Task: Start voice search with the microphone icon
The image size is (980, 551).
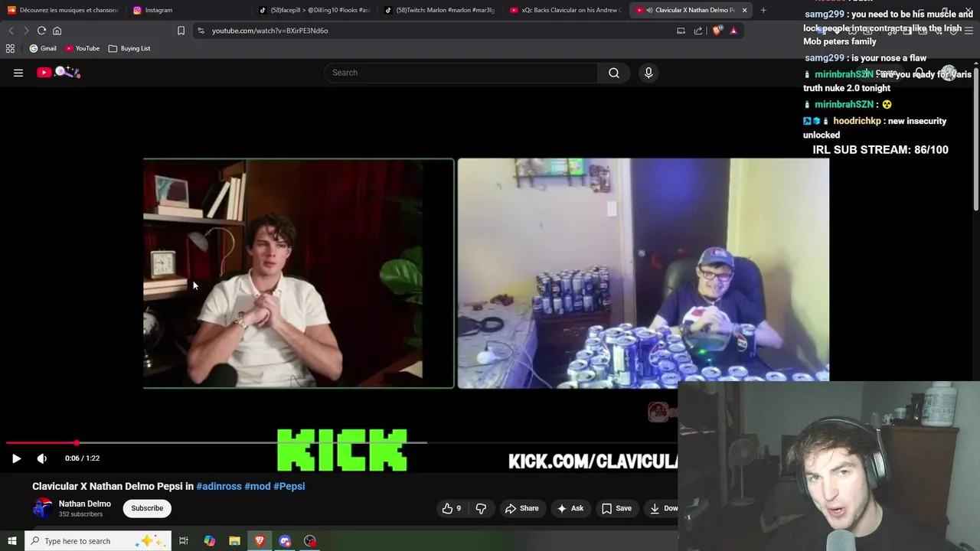Action: tap(648, 73)
